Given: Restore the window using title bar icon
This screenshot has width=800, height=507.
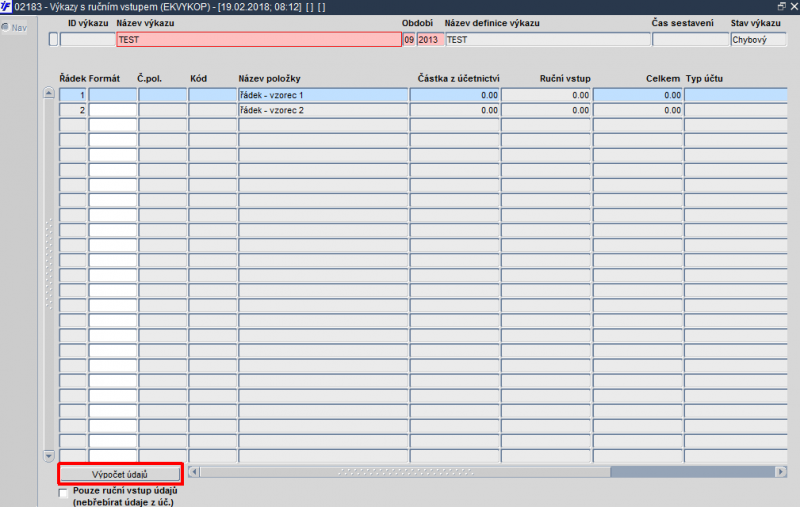Looking at the screenshot, I should (x=781, y=6).
